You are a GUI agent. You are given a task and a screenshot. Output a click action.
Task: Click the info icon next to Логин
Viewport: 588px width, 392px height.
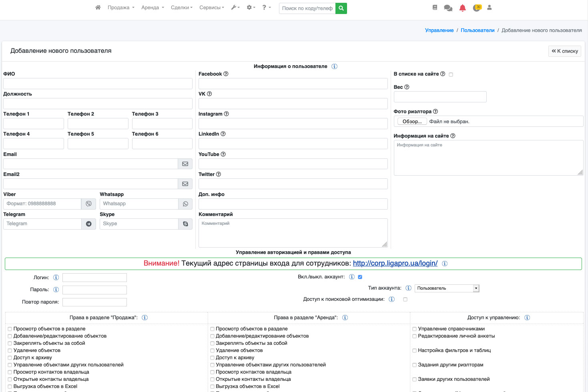[56, 278]
